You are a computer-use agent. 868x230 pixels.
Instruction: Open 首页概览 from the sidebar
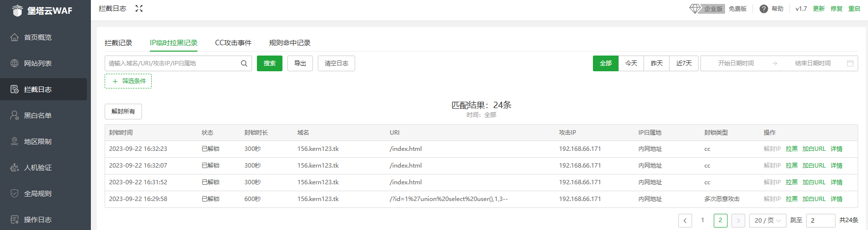[x=38, y=37]
